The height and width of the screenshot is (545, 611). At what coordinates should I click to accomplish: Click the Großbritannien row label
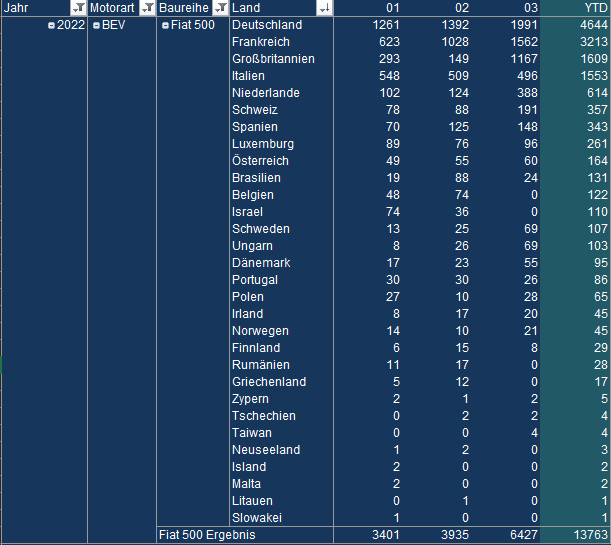(x=273, y=59)
